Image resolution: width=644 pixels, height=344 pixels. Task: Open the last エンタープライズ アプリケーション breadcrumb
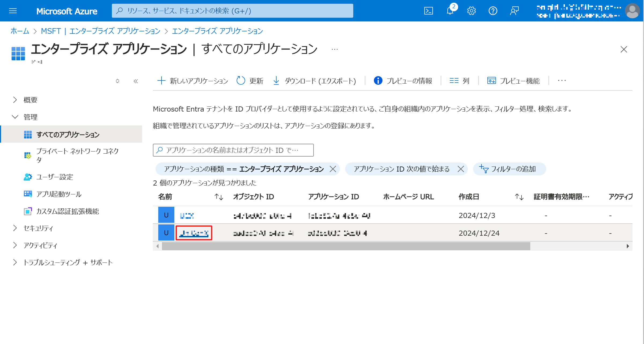(217, 31)
